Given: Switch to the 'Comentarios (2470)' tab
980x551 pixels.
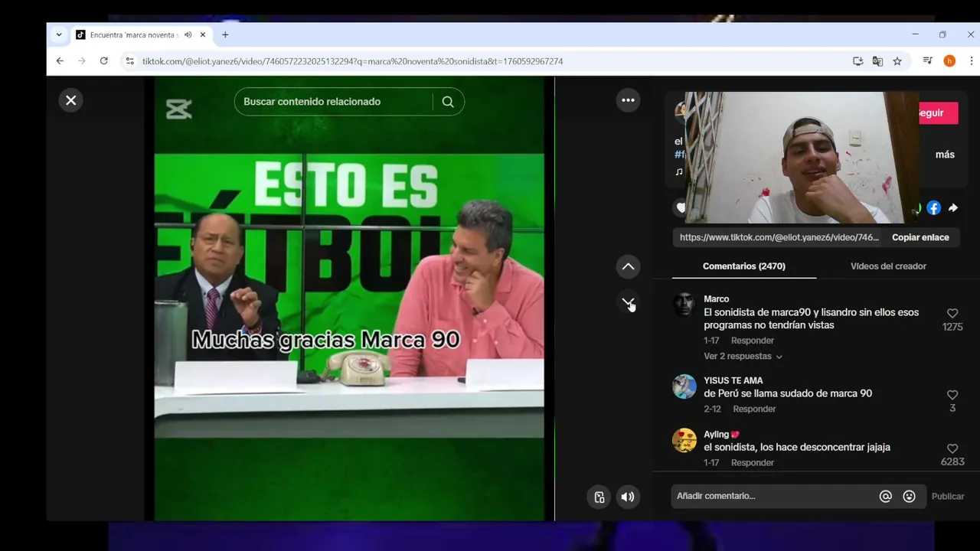Looking at the screenshot, I should pos(744,266).
